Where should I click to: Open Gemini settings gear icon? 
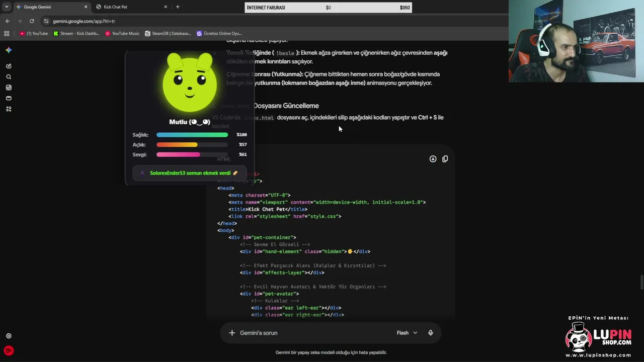[x=9, y=336]
